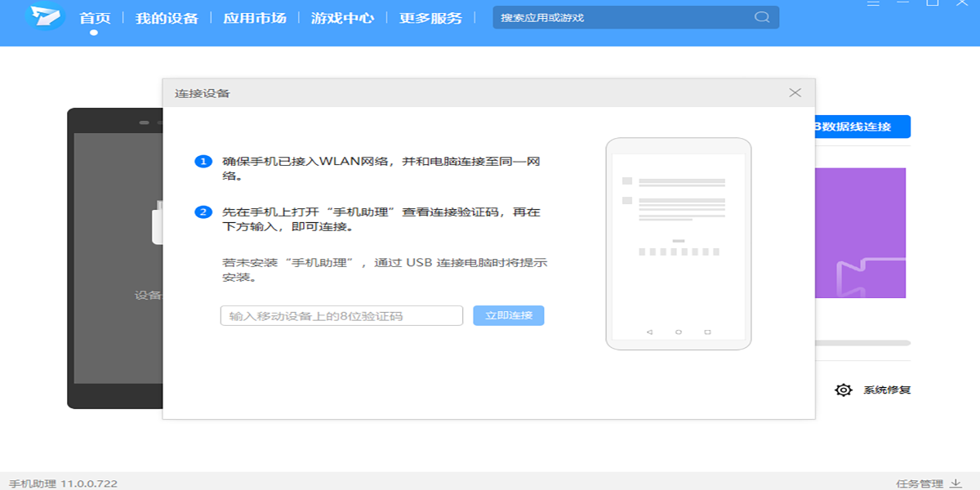Open the hamburger menu in title bar
The height and width of the screenshot is (490, 980).
pyautogui.click(x=874, y=2)
